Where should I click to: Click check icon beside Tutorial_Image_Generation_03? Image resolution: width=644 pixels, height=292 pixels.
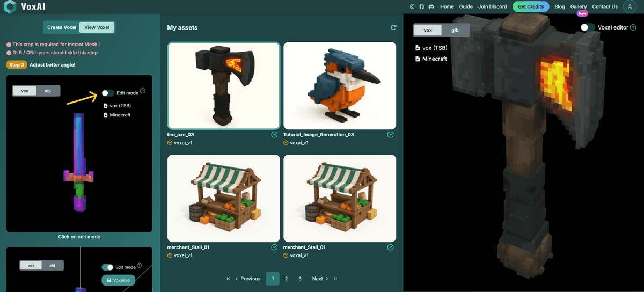click(x=391, y=135)
